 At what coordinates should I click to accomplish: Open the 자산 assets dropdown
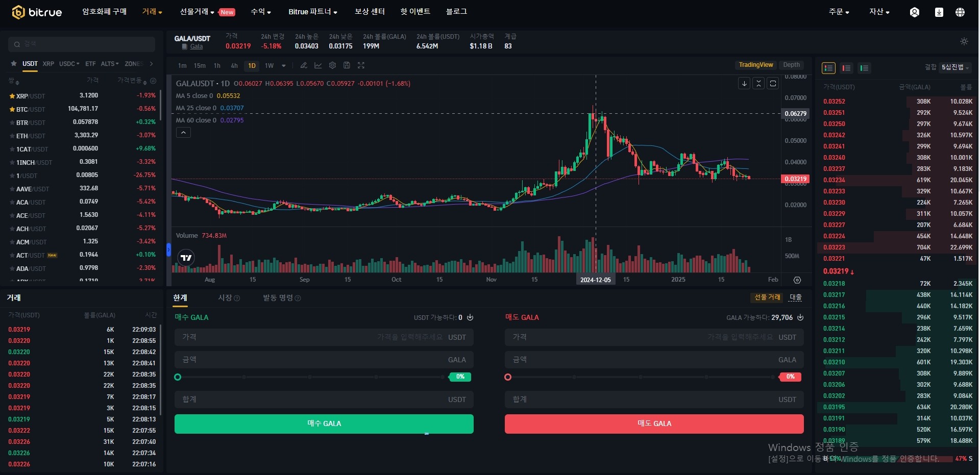tap(879, 12)
